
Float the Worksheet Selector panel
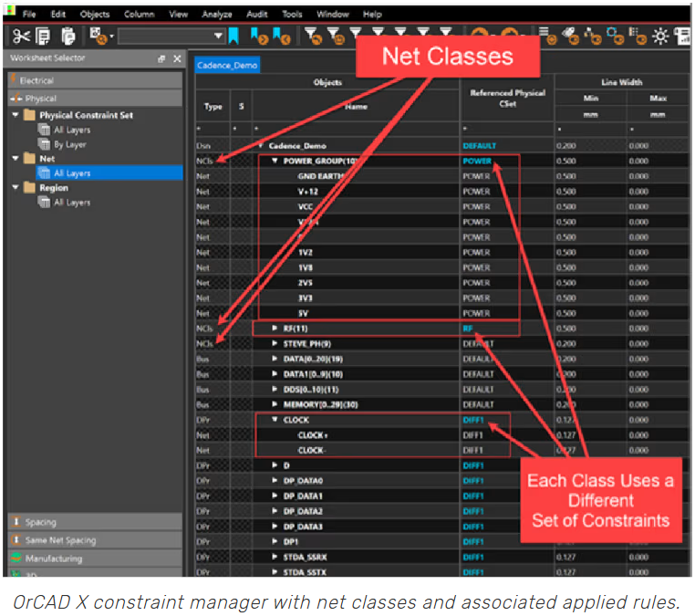161,58
